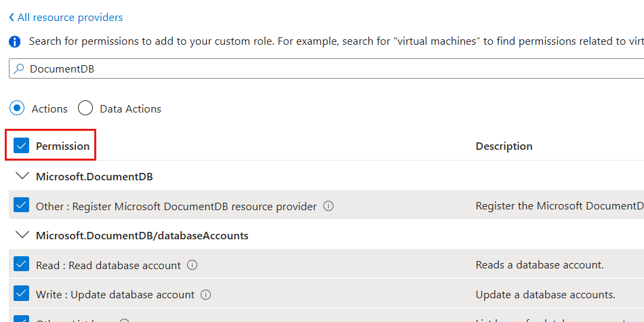Select the Actions radio button
644x322 pixels.
coord(18,108)
